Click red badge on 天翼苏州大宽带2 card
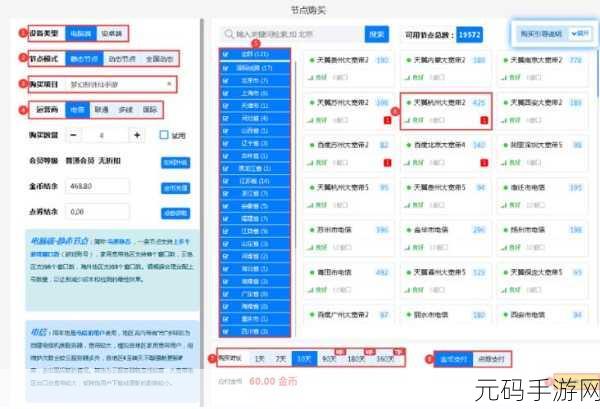The height and width of the screenshot is (409, 600). point(387,120)
